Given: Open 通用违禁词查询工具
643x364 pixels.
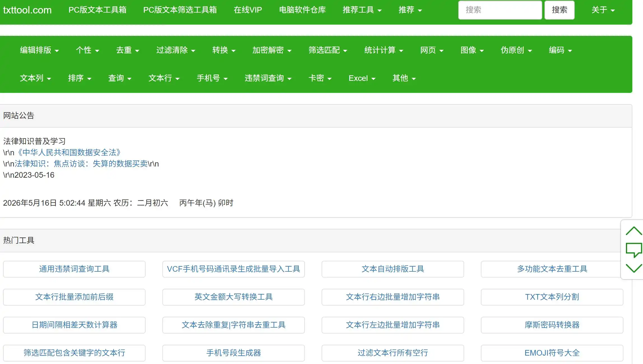Looking at the screenshot, I should point(74,269).
